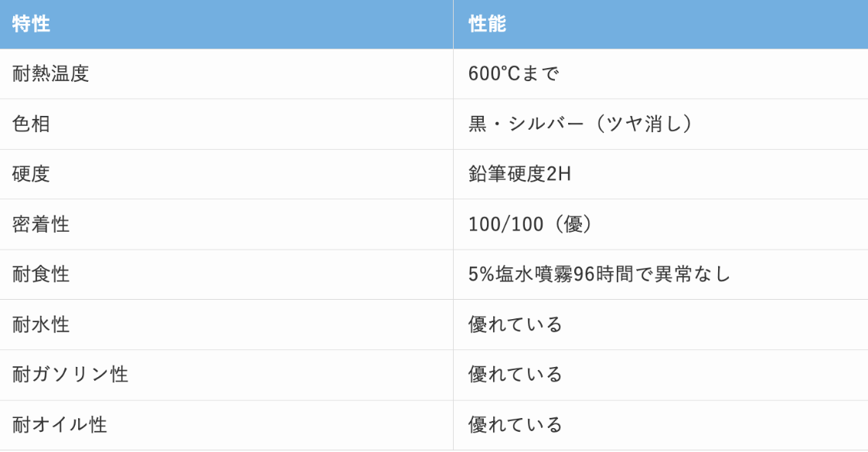Select the 色相 row label
868x452 pixels.
(x=31, y=124)
